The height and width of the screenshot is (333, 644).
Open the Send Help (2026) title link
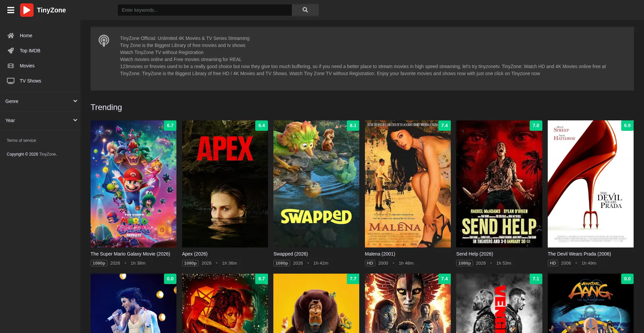[x=475, y=254]
